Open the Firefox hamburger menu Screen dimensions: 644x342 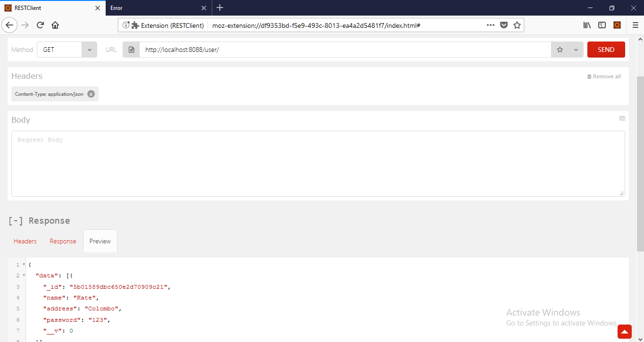(635, 25)
